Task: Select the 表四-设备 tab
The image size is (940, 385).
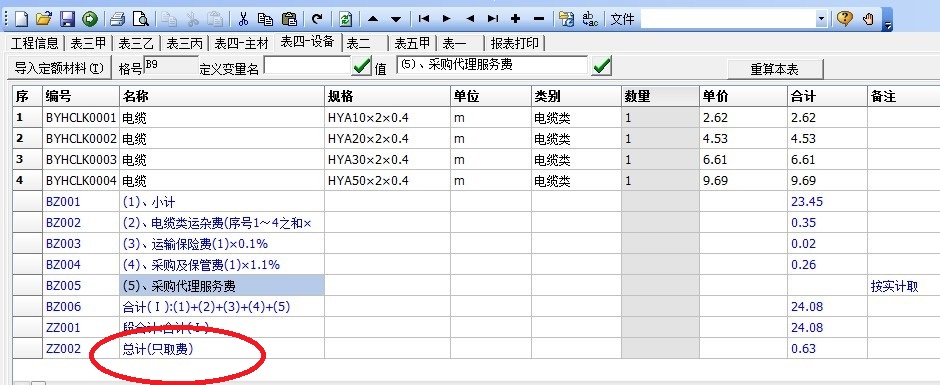Action: coord(308,42)
